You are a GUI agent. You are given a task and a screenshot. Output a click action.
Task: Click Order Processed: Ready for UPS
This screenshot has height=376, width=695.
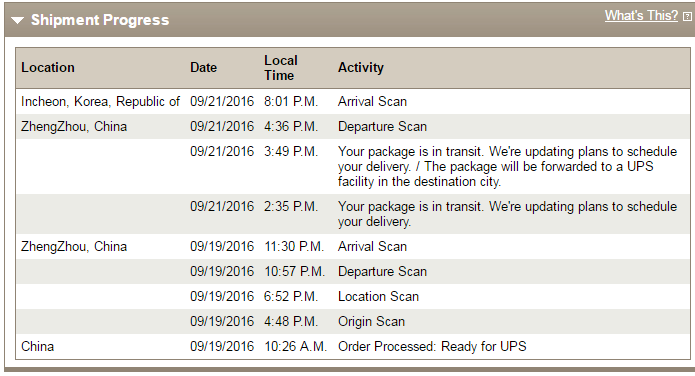[x=432, y=346]
